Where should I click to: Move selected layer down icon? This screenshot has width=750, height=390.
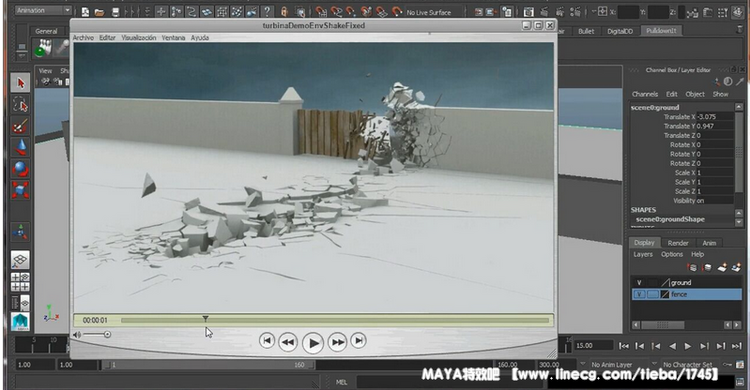(x=707, y=267)
